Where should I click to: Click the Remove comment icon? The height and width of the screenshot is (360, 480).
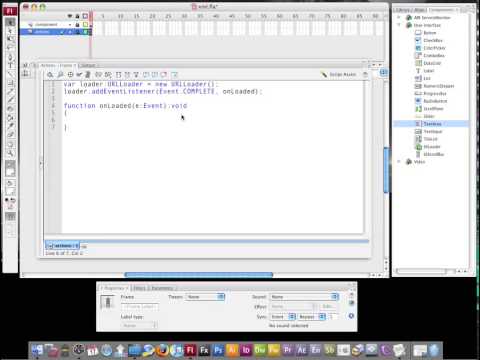point(163,75)
